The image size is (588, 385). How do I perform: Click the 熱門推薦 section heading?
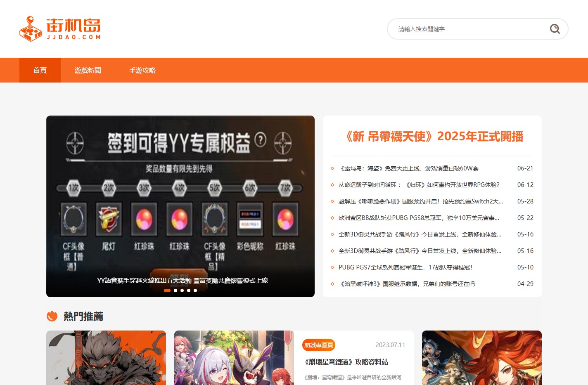pyautogui.click(x=83, y=317)
